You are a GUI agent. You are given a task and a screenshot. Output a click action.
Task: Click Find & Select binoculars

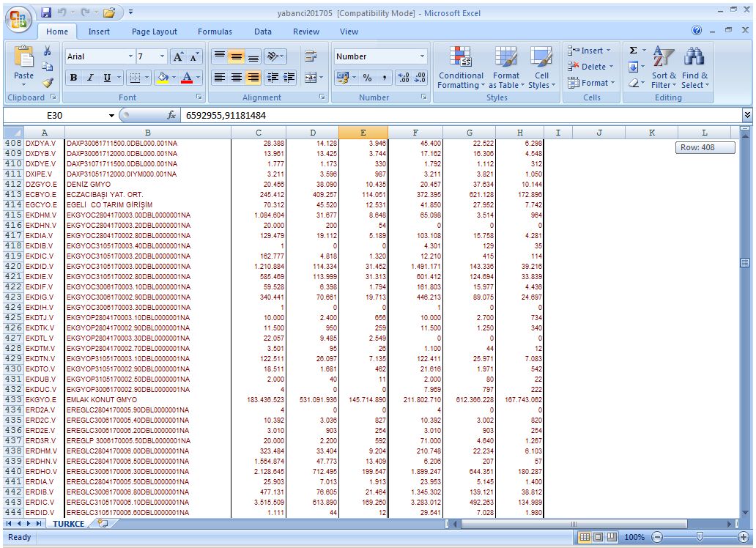(694, 67)
